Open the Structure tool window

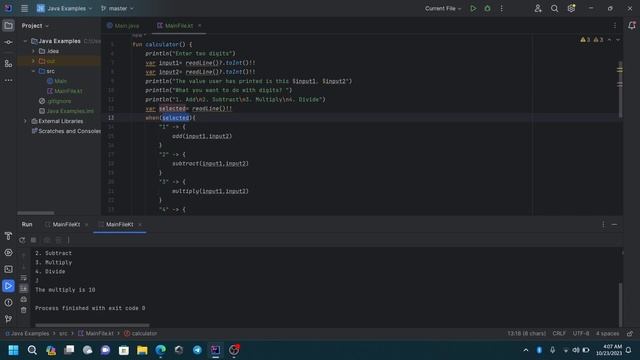point(8,64)
